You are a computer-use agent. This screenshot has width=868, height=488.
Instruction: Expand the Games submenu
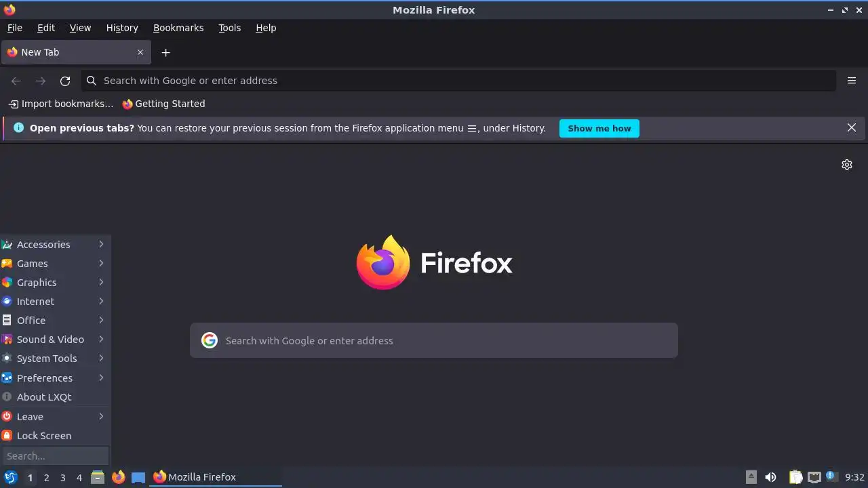55,263
